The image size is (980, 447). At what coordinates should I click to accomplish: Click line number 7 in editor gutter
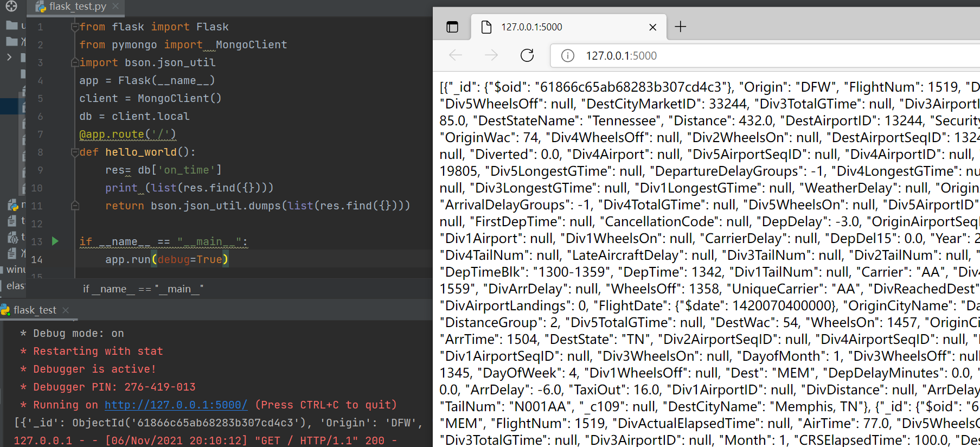point(40,134)
